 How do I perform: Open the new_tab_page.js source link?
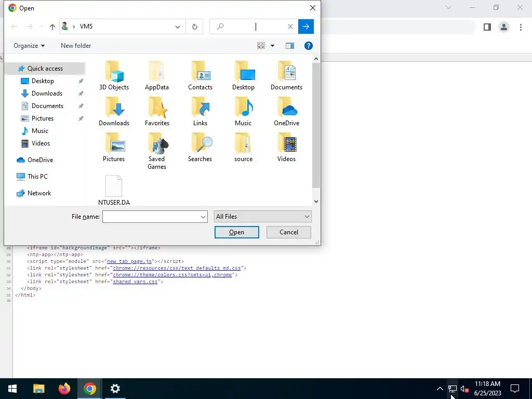129,261
